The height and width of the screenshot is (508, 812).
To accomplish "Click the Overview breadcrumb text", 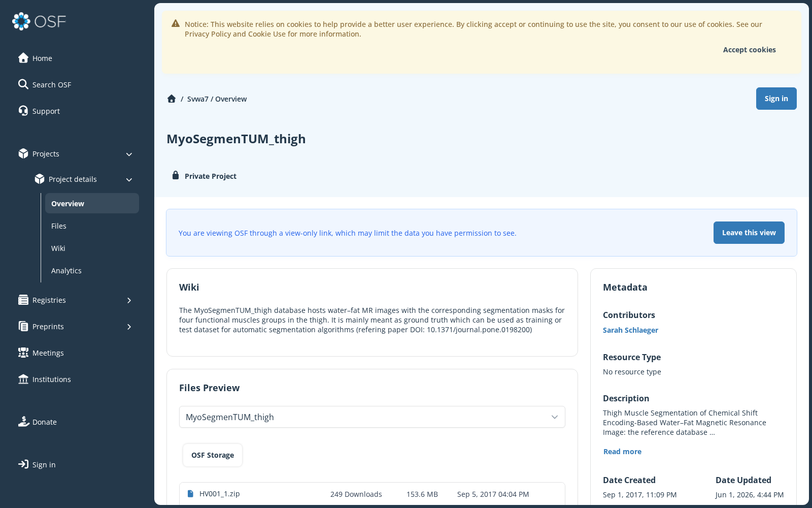I will pyautogui.click(x=231, y=99).
